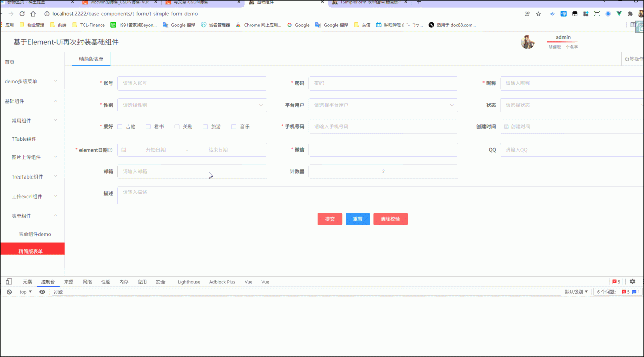Screen dimensions: 644x357
Task: Click the 清除校验 button
Action: point(390,219)
